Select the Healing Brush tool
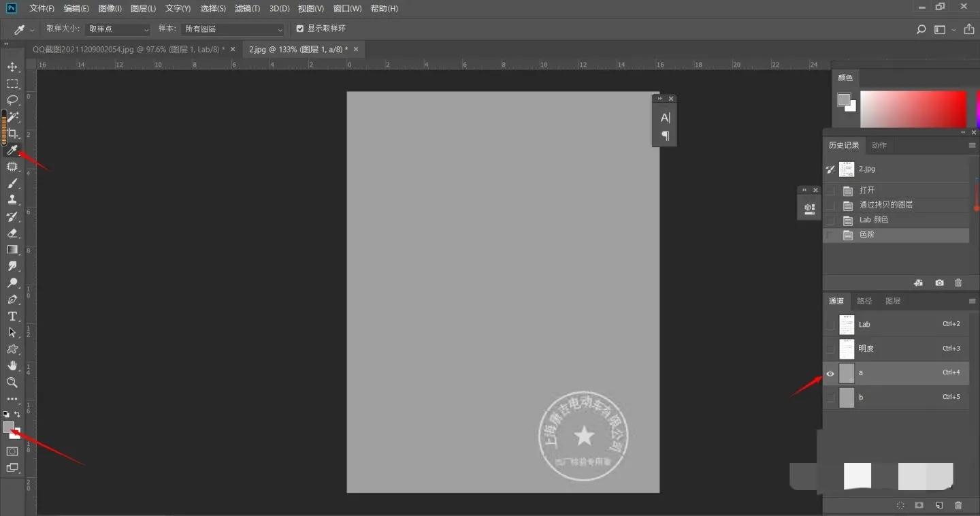 tap(12, 167)
